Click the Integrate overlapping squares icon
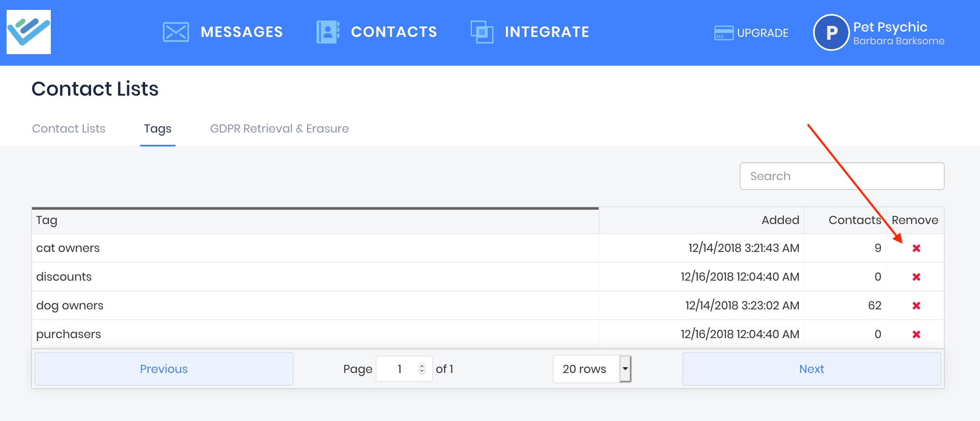The width and height of the screenshot is (980, 421). (x=482, y=32)
